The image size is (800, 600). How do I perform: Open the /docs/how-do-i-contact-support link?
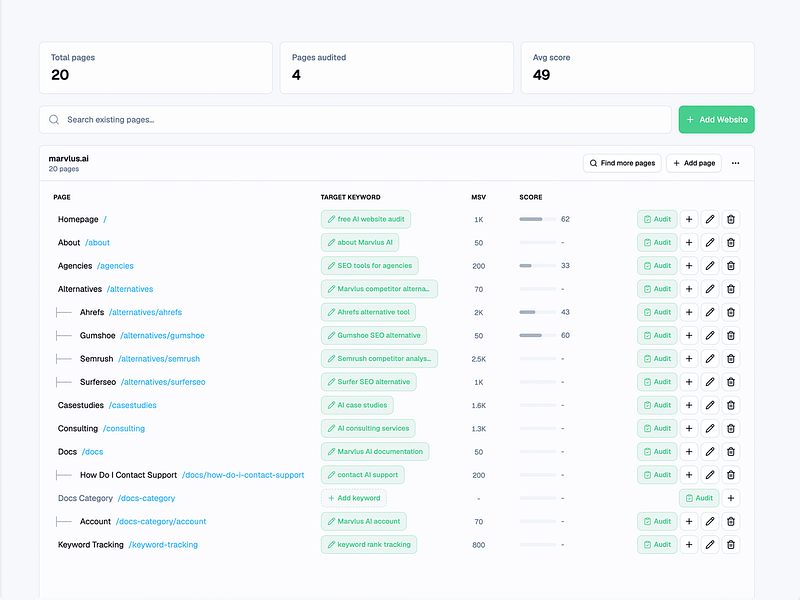point(243,475)
